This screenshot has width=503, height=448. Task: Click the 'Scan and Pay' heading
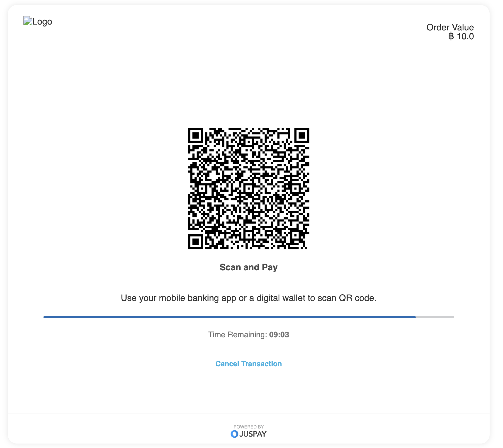point(248,267)
